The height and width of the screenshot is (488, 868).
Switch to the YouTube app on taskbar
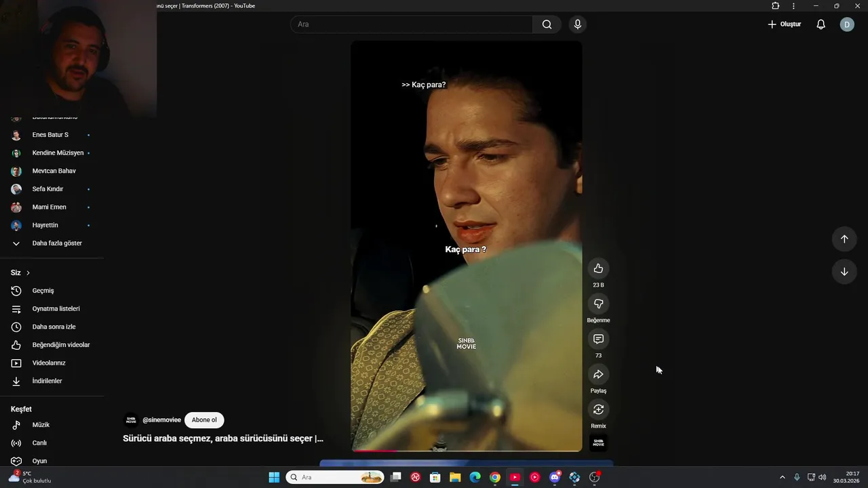click(x=515, y=477)
